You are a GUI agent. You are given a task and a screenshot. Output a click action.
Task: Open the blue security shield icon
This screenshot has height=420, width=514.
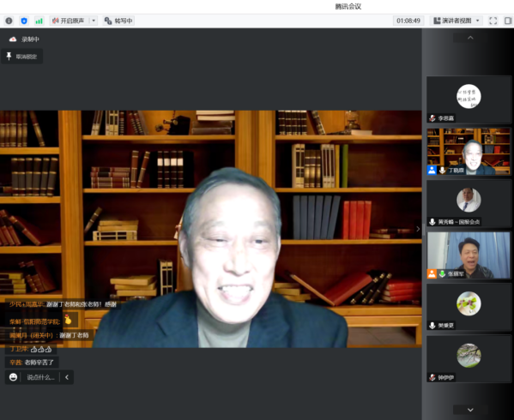[x=24, y=21]
